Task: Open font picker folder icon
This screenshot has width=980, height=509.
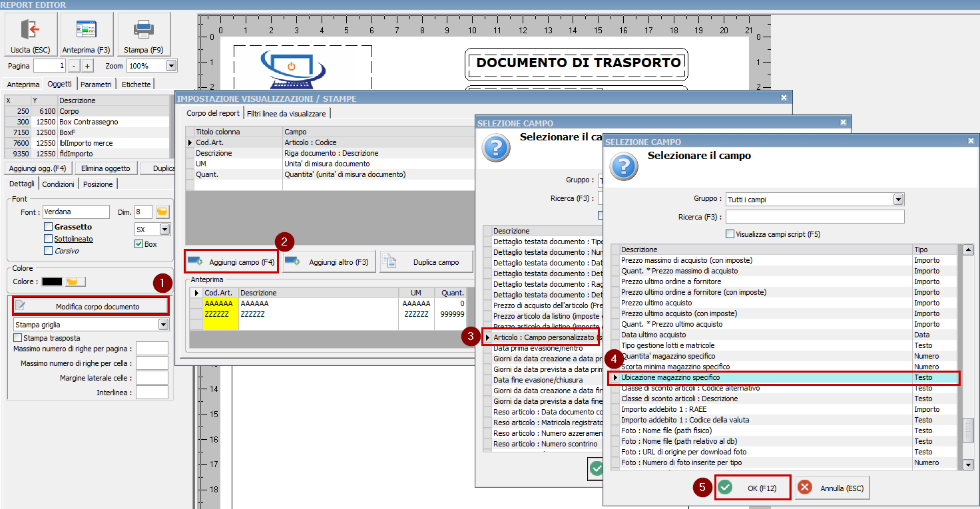Action: (163, 212)
